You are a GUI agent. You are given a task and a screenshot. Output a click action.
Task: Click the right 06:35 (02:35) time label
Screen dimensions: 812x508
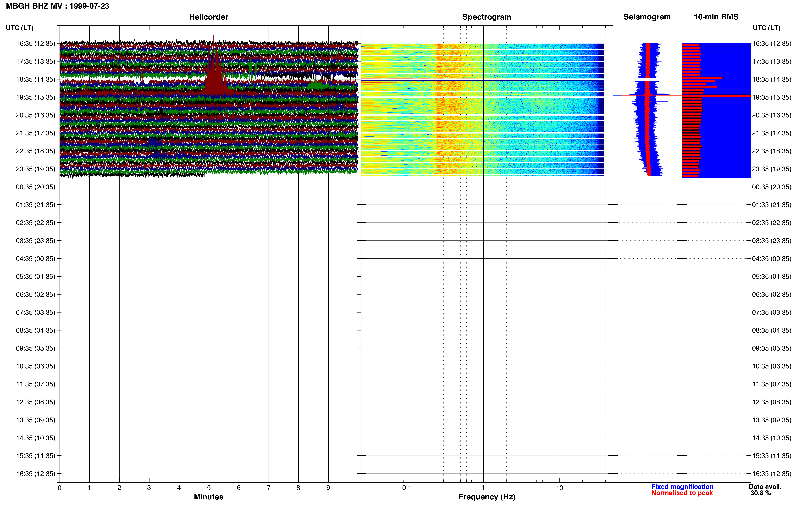point(772,294)
